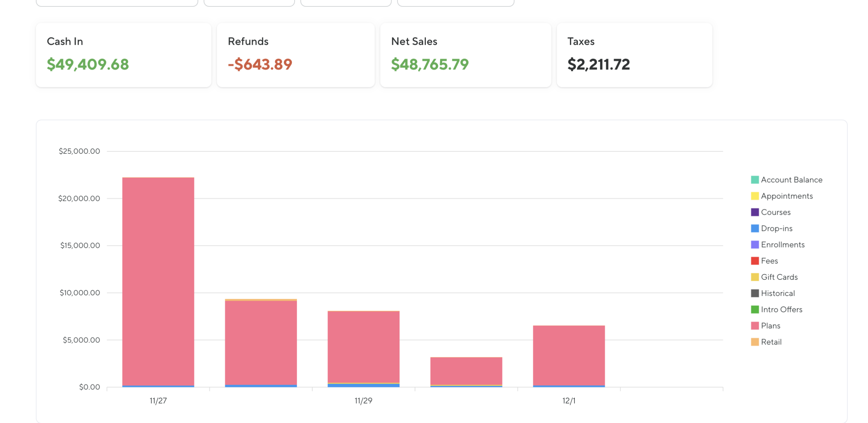Click the Refunds -$643.89 card

295,55
